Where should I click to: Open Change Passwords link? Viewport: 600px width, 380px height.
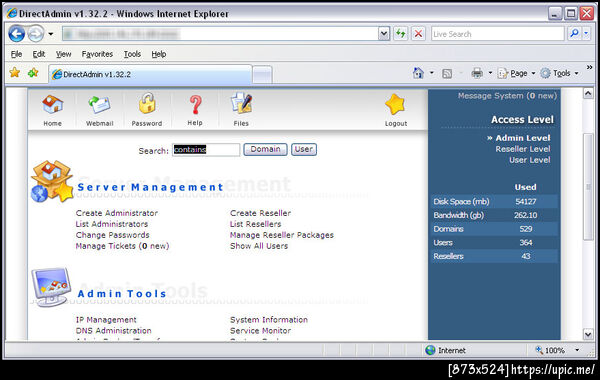[112, 235]
